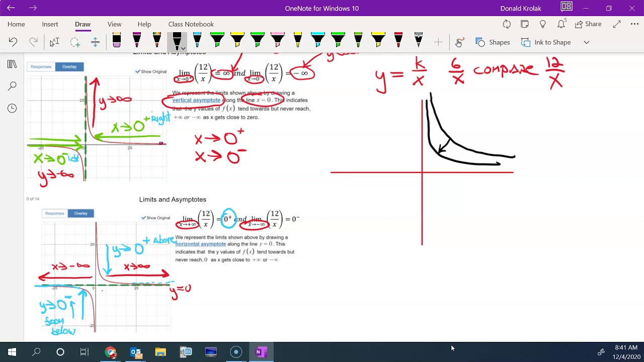644x362 pixels.
Task: Open Task View on the taskbar
Action: coord(85,352)
